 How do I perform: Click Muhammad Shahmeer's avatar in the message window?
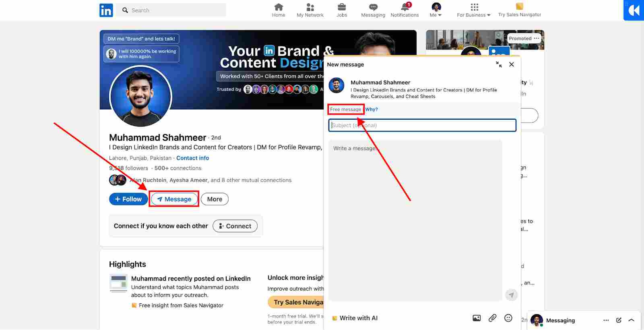click(x=336, y=85)
